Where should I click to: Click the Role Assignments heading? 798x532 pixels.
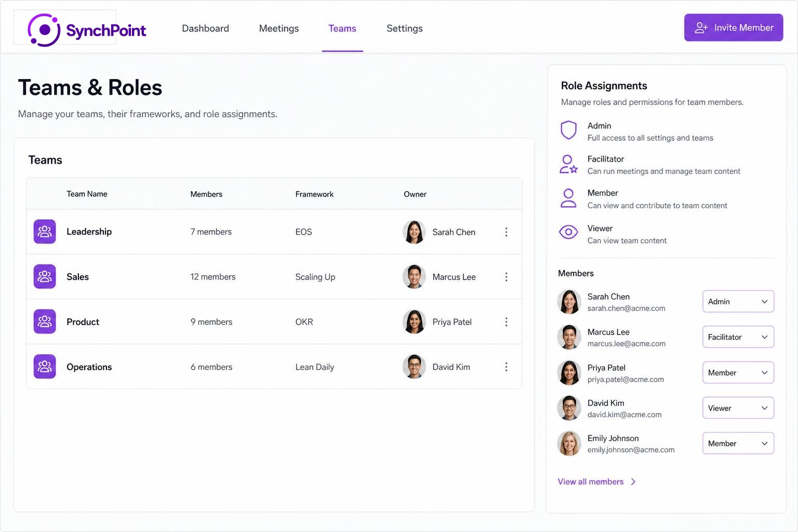[x=604, y=86]
